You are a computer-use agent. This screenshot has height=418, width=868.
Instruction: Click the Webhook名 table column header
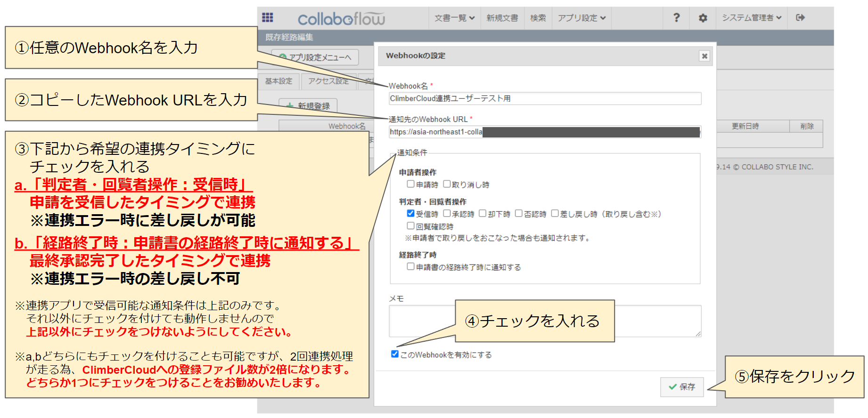point(347,126)
